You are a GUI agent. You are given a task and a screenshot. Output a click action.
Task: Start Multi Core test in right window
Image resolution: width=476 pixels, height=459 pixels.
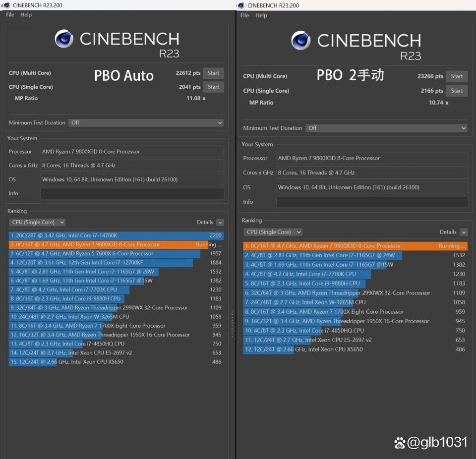pyautogui.click(x=457, y=76)
